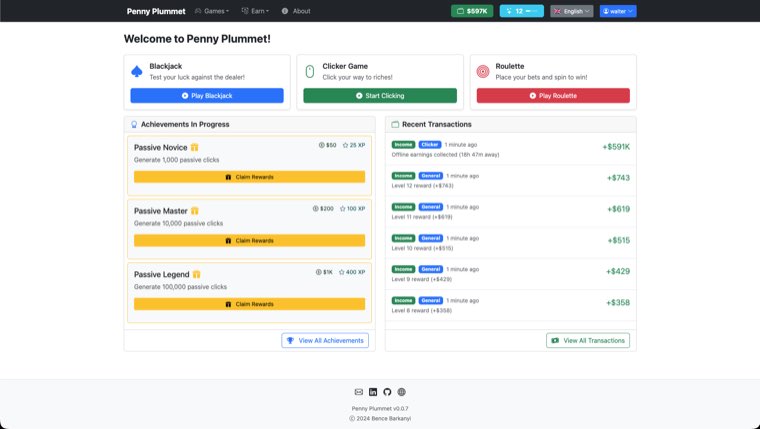Open the About page from navbar
The image size is (760, 429).
(x=296, y=11)
